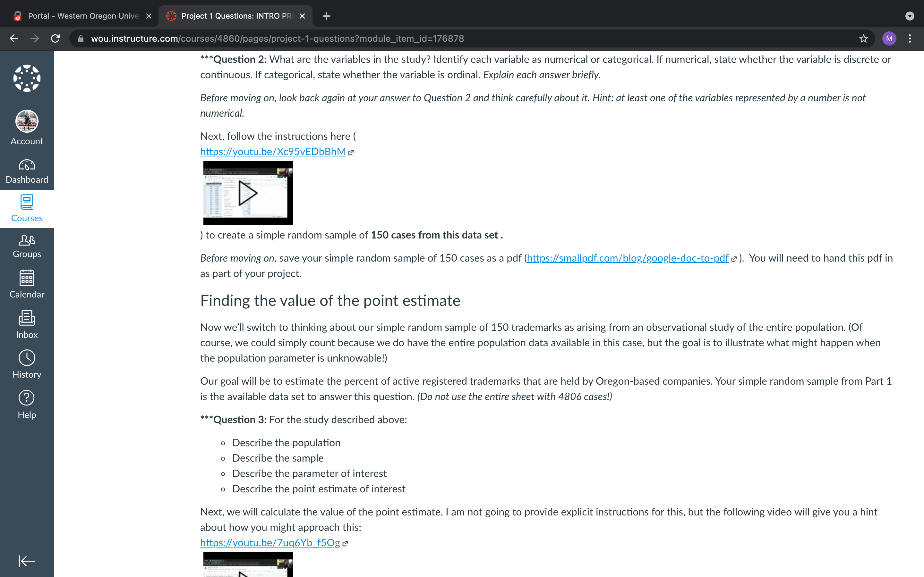
Task: Open the Account profile avatar
Action: 27,121
